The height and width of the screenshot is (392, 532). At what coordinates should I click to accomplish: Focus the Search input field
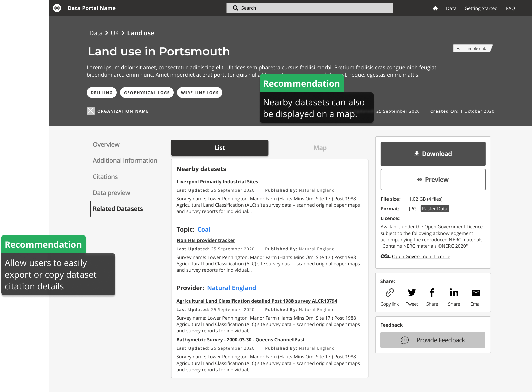tap(310, 8)
